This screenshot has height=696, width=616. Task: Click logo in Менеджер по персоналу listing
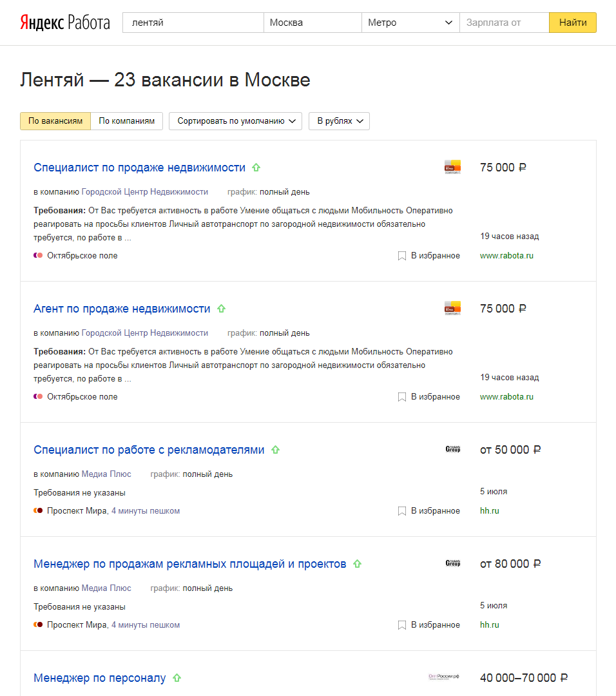tap(444, 677)
